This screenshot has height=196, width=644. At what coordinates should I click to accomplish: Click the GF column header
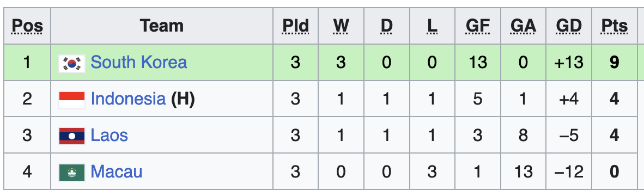coord(478,26)
